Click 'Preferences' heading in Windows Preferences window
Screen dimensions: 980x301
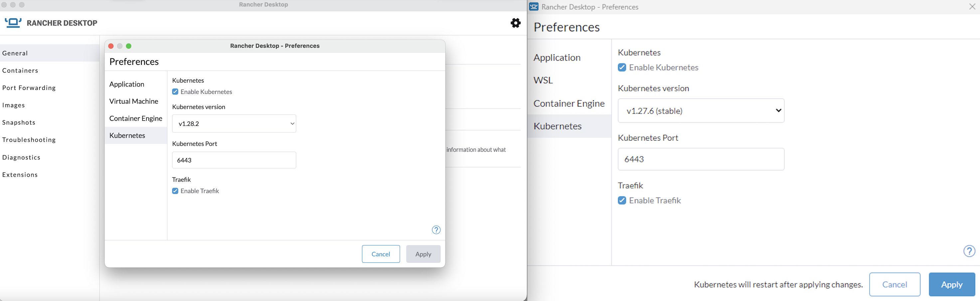[x=567, y=27]
